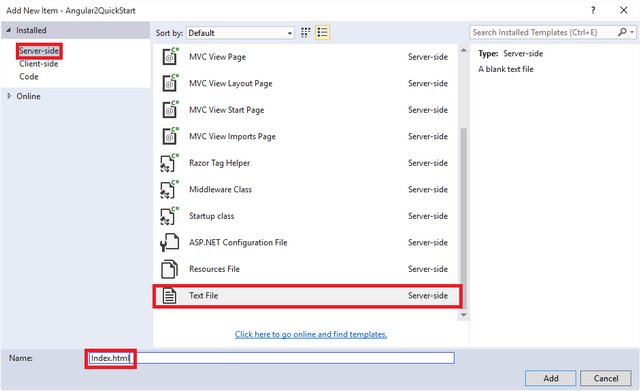The width and height of the screenshot is (640, 391).
Task: Select the Resources File name
Action: pos(214,269)
